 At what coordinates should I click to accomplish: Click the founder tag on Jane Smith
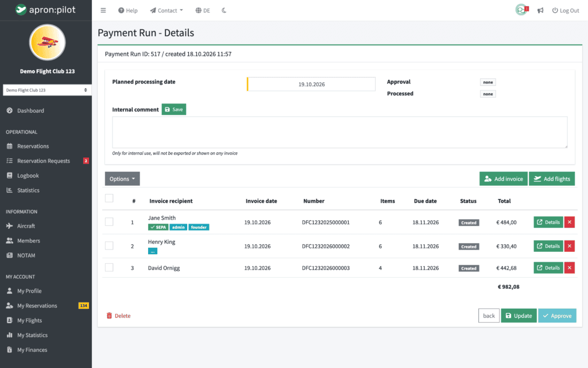coord(199,227)
